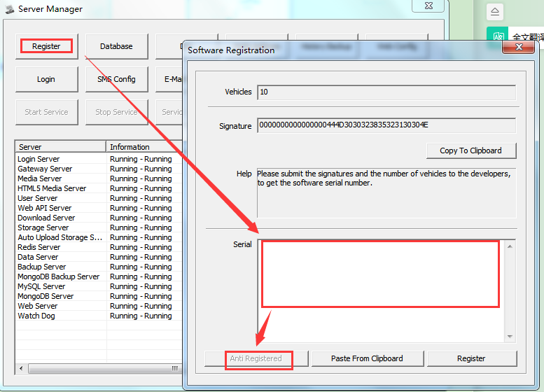544x392 pixels.
Task: Click scroll up arrow of Serial box
Action: click(x=510, y=246)
